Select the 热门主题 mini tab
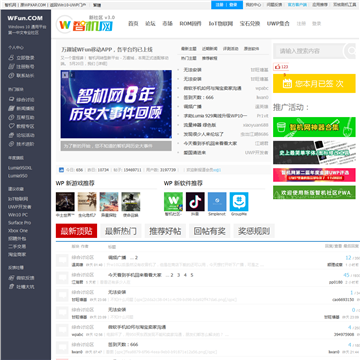The image size is (360, 360). (x=189, y=58)
